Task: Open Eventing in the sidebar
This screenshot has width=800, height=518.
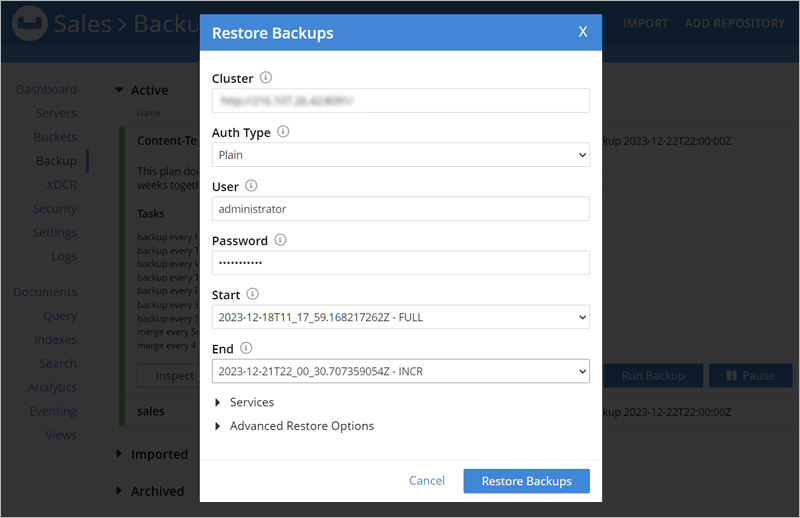Action: tap(53, 411)
